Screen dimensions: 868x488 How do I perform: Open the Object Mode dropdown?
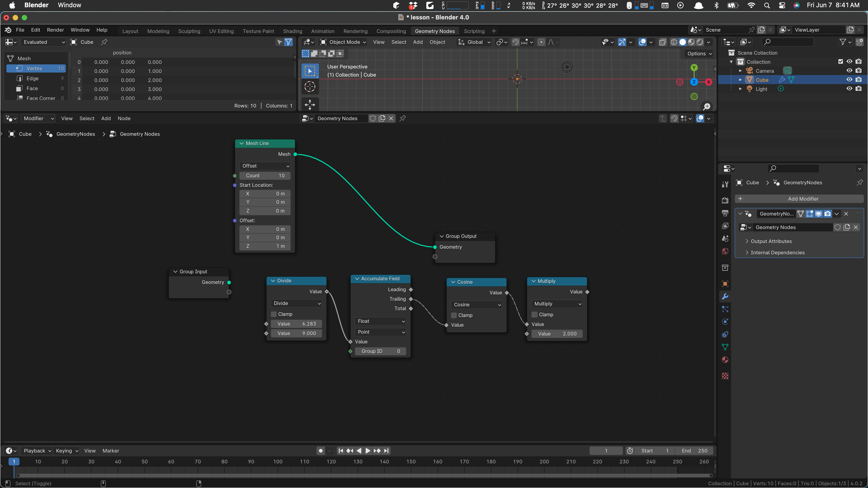click(x=343, y=42)
